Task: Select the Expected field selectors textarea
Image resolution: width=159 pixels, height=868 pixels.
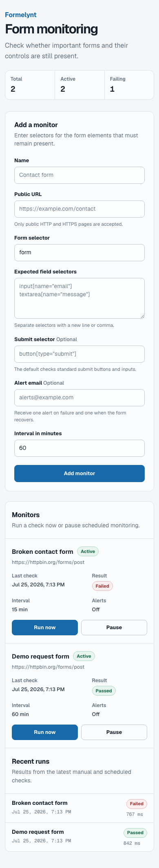Action: pos(79,298)
